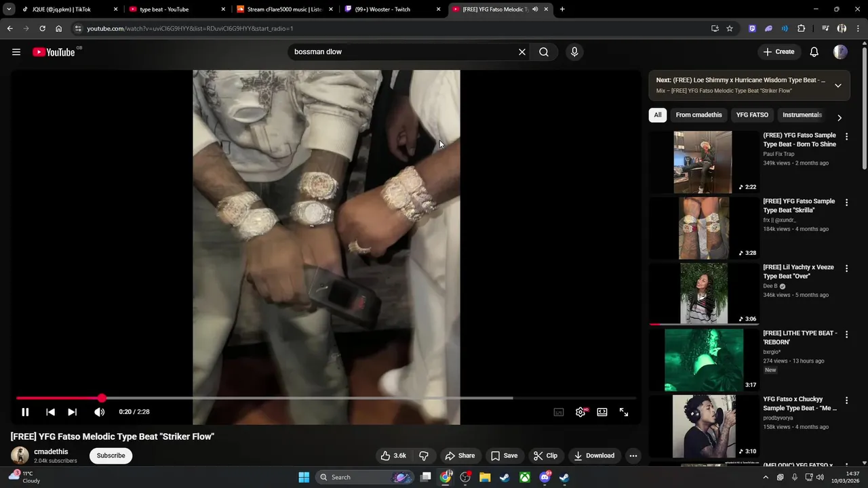
Task: Open File Explorer from the taskbar
Action: coord(485,477)
